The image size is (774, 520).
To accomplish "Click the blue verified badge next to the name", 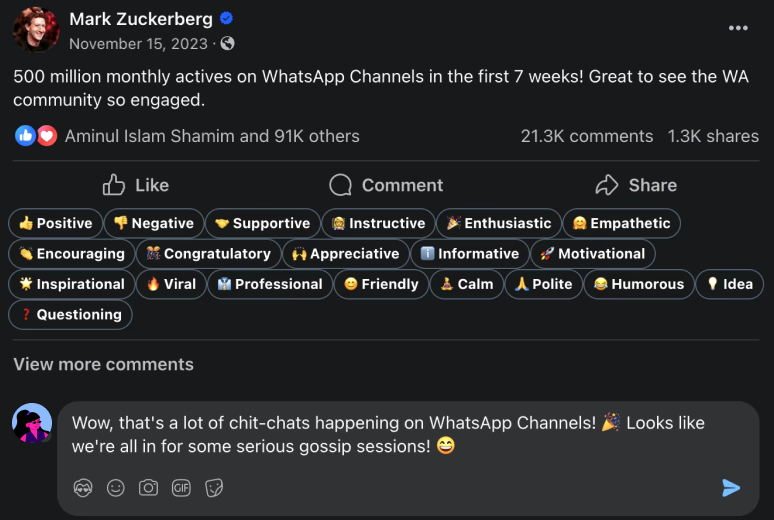I will 227,19.
